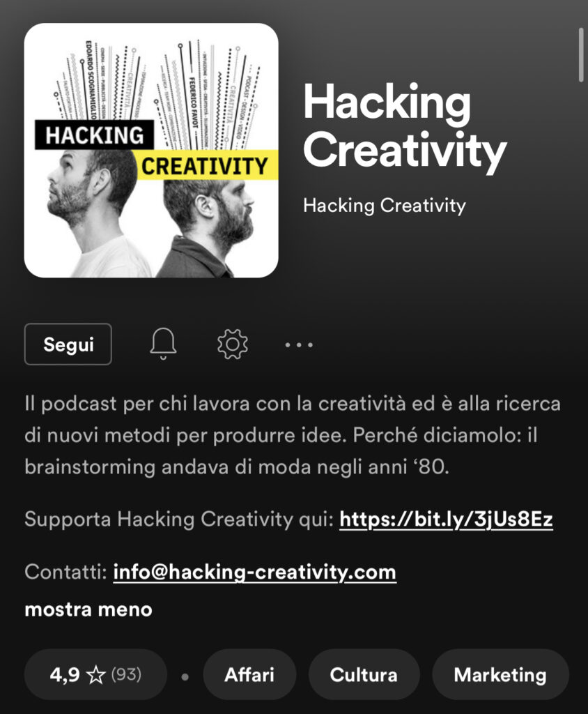The width and height of the screenshot is (588, 714).
Task: Open the bit.ly/3jUs8Ez support link
Action: pos(446,519)
